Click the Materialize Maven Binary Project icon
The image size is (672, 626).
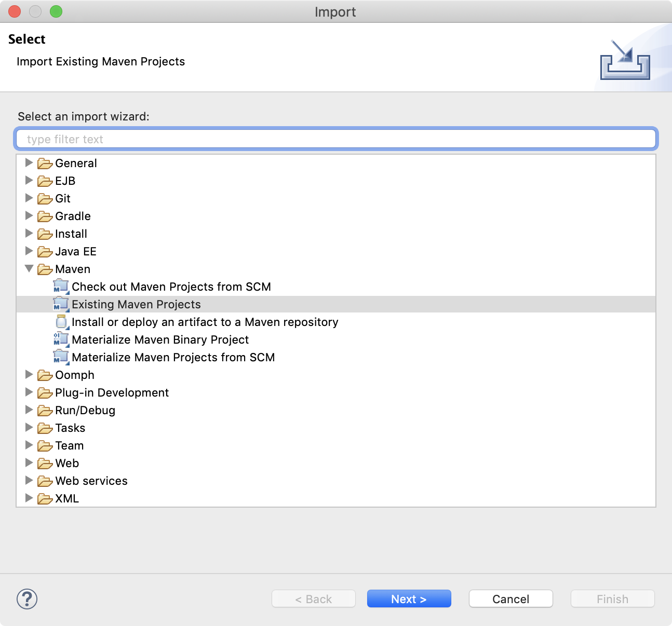pyautogui.click(x=61, y=339)
